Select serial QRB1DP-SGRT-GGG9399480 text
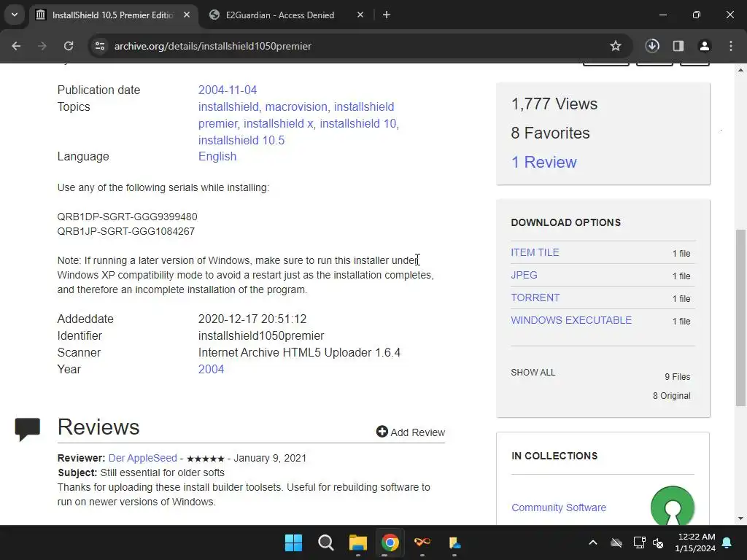The image size is (747, 560). pos(127,217)
